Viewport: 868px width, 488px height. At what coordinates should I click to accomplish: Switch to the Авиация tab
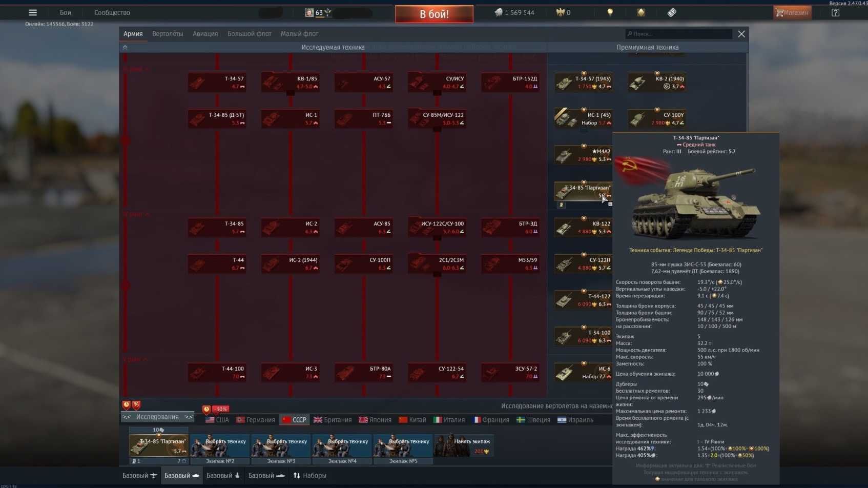(x=205, y=34)
